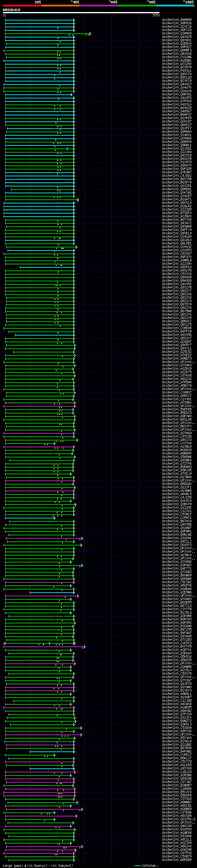Click UniRef100_D0CMI9 label
Image resolution: width=197 pixels, height=868 pixels.
pyautogui.click(x=177, y=501)
